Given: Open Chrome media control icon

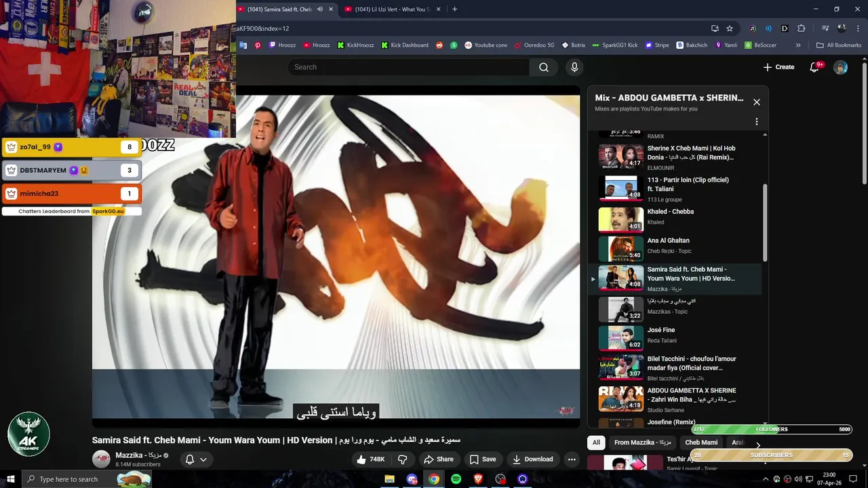Looking at the screenshot, I should (825, 28).
